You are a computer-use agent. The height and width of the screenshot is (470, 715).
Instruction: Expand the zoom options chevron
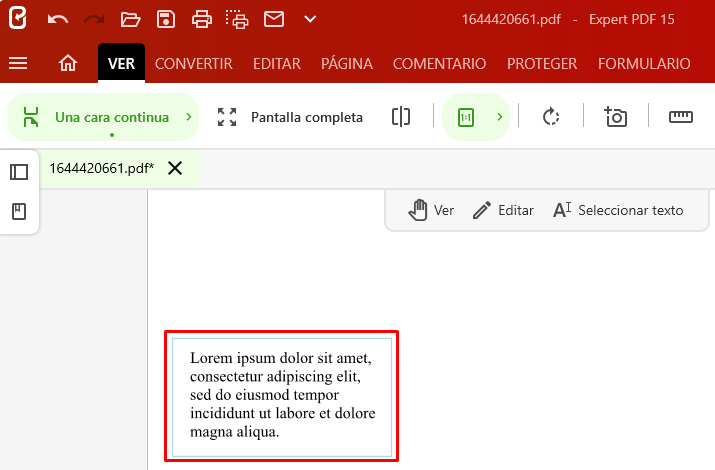click(500, 117)
